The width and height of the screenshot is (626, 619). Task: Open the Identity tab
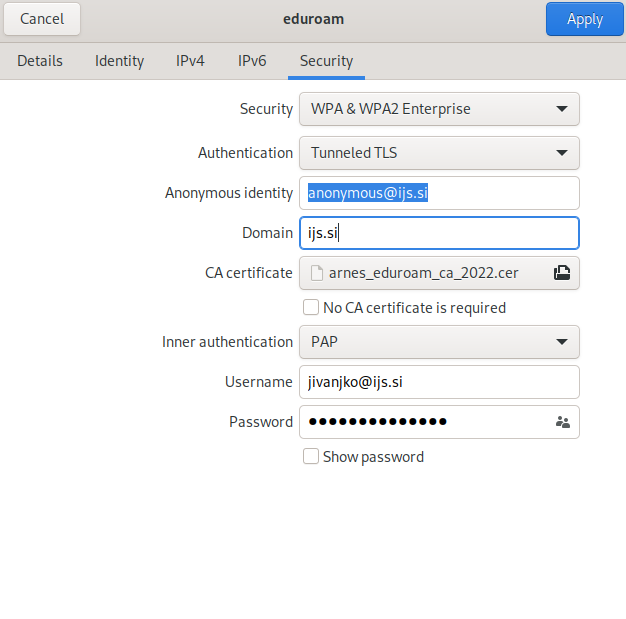[x=119, y=61]
